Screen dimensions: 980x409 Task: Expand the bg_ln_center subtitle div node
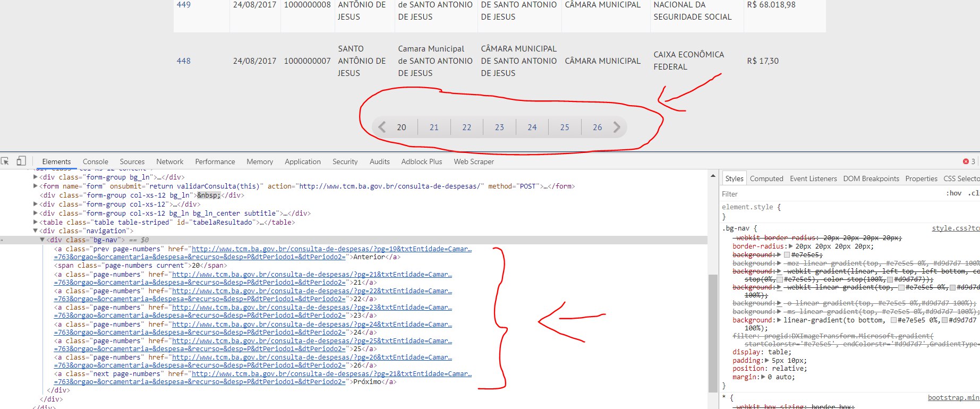tap(36, 214)
